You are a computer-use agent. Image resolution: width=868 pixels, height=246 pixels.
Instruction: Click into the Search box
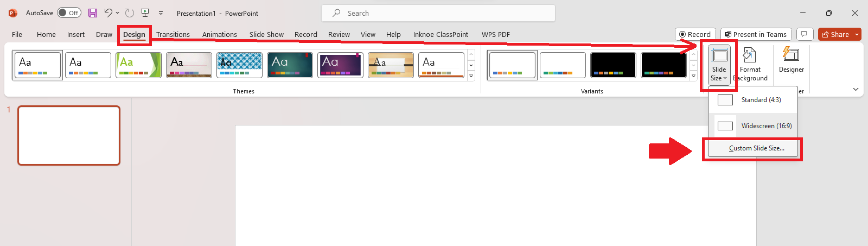tap(438, 13)
